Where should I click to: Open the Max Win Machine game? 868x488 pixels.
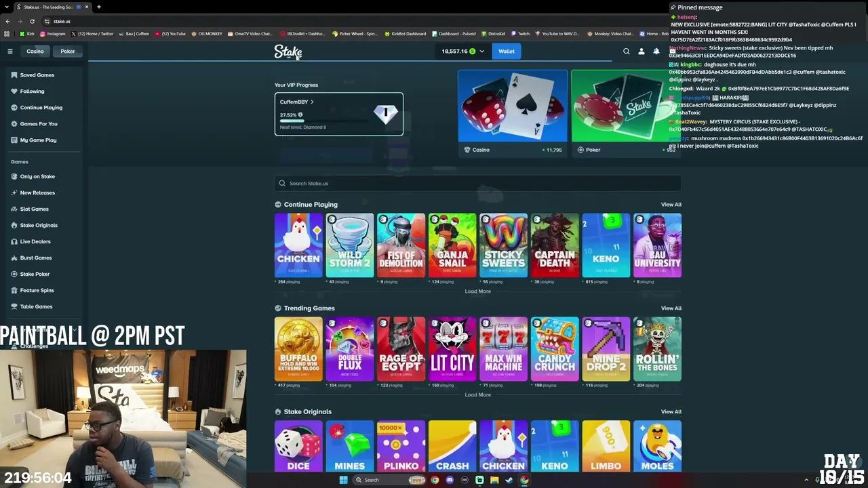(x=504, y=349)
